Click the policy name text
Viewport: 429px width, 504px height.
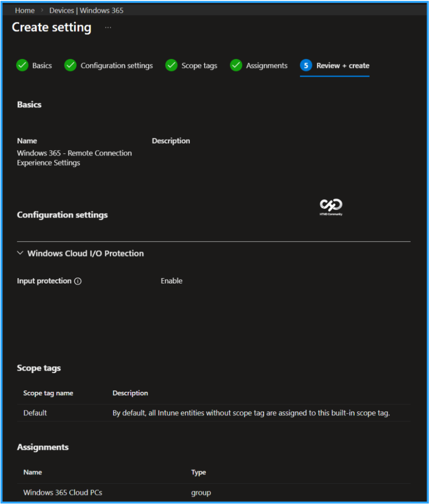coord(74,157)
